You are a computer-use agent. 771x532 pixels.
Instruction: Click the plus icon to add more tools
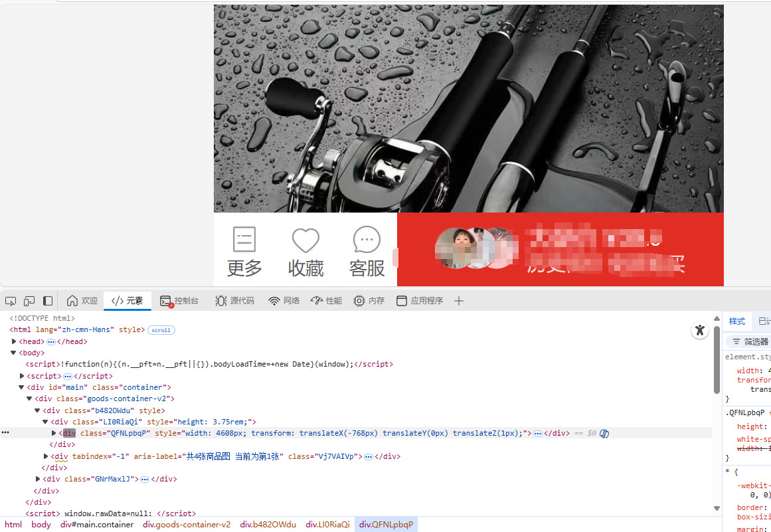tap(459, 300)
